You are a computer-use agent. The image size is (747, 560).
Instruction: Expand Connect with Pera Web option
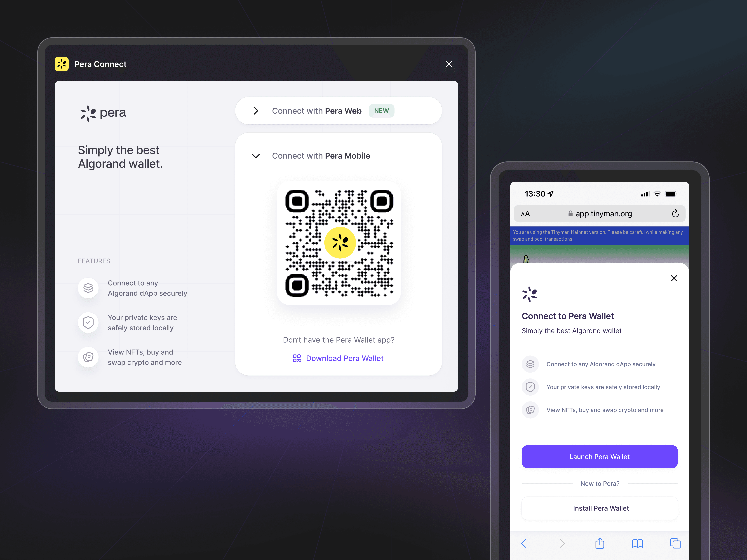(x=338, y=111)
